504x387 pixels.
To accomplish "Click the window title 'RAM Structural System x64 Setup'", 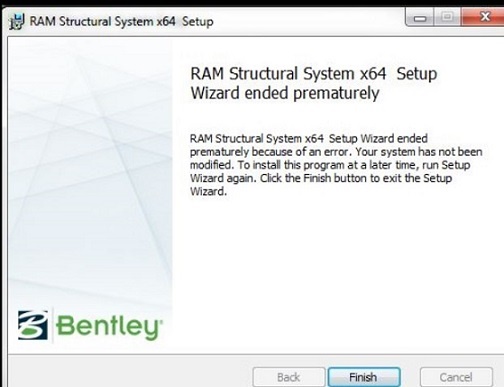I will pos(122,22).
